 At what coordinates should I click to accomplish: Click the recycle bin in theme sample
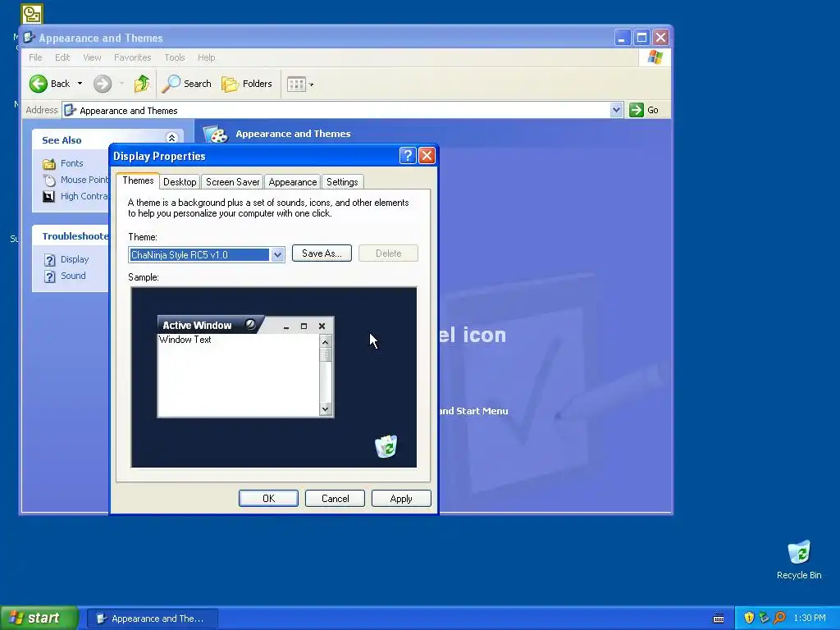pyautogui.click(x=386, y=446)
